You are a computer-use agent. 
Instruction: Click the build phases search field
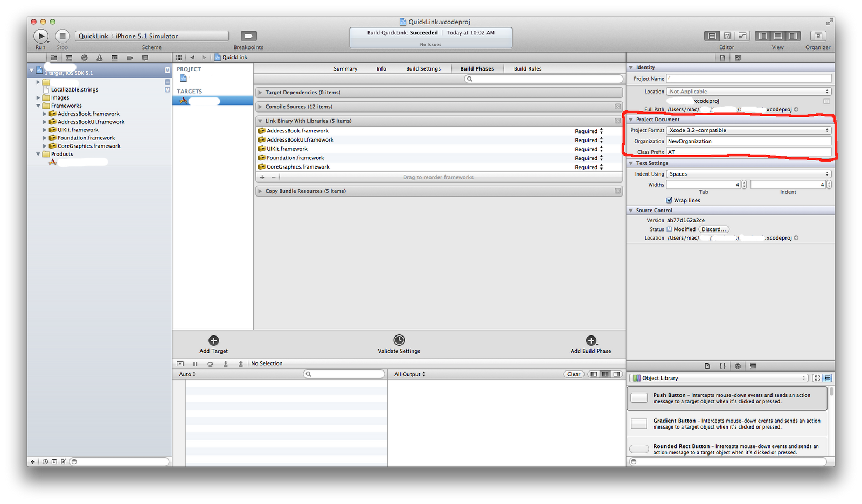point(544,79)
